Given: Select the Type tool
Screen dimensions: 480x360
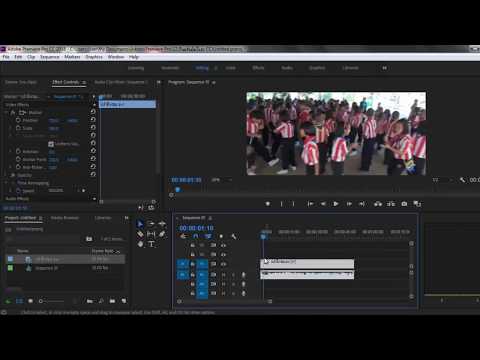Looking at the screenshot, I should (151, 244).
